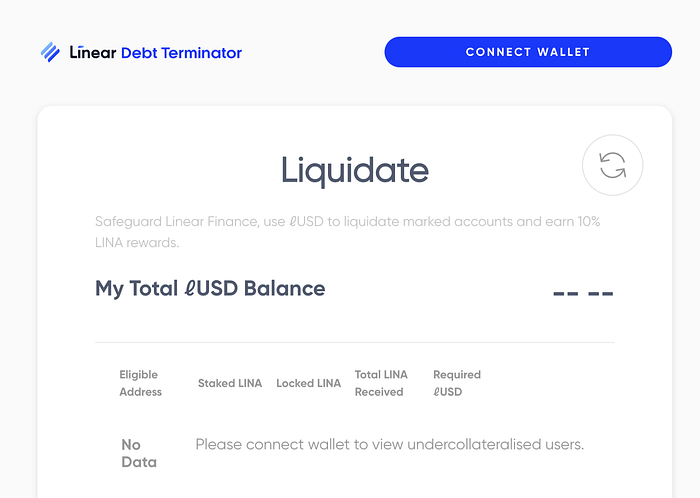This screenshot has width=700, height=498.
Task: Click the Connect Wallet button
Action: point(528,52)
